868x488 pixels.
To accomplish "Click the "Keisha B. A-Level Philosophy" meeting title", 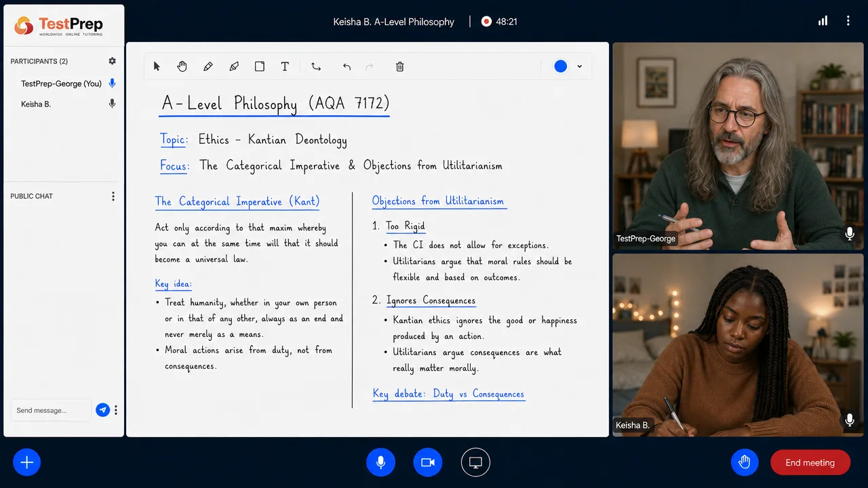I will [394, 22].
